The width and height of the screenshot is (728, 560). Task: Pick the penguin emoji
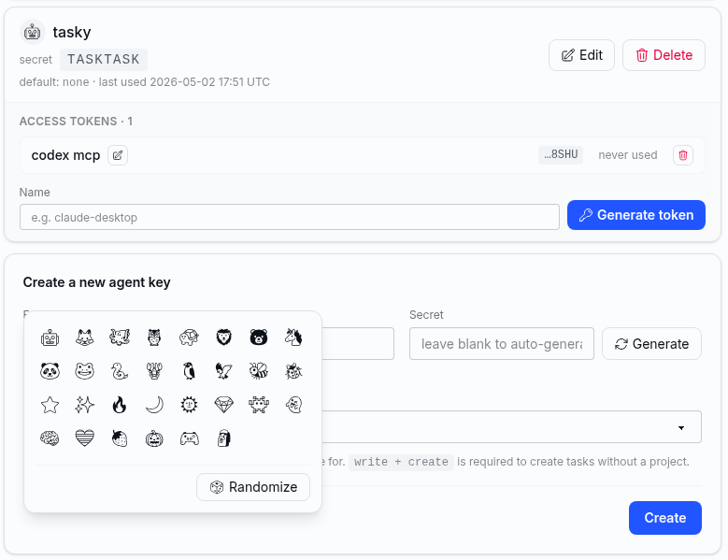click(189, 371)
